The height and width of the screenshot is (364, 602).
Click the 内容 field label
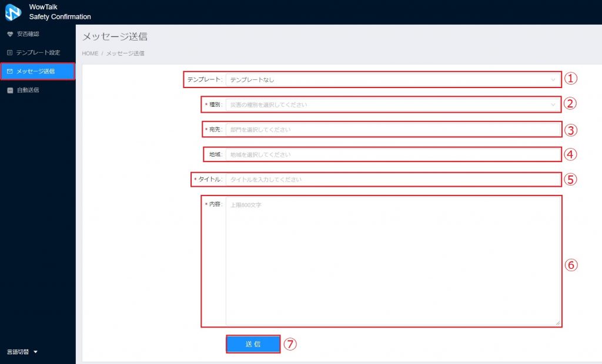[x=215, y=204]
